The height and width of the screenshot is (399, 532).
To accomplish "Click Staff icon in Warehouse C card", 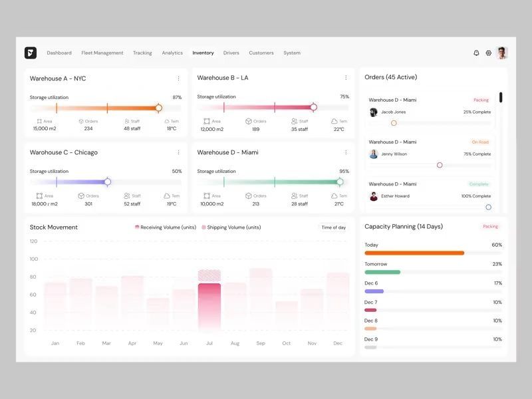I will click(127, 196).
